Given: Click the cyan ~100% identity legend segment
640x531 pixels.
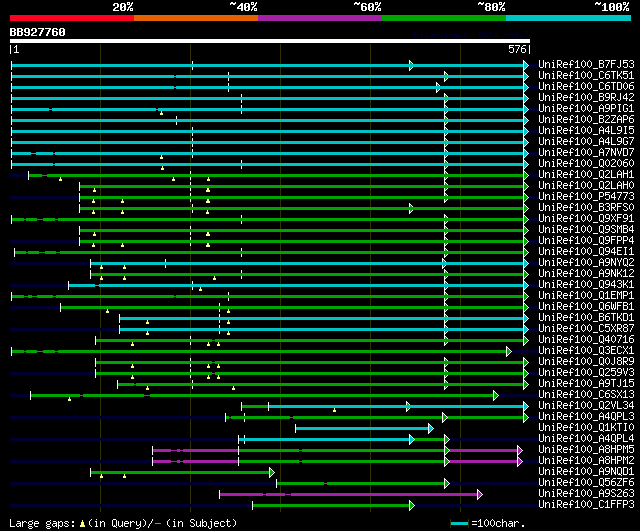Looking at the screenshot, I should (x=568, y=18).
